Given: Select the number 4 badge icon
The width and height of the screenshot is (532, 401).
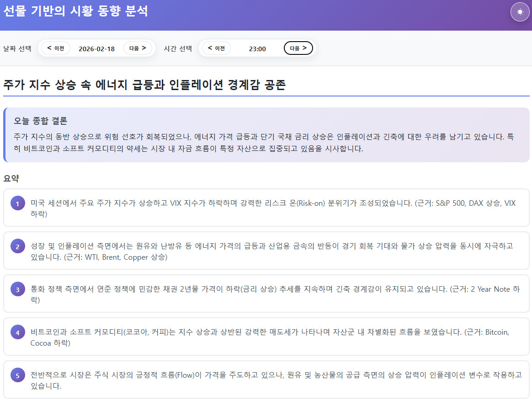Looking at the screenshot, I should (x=17, y=333).
